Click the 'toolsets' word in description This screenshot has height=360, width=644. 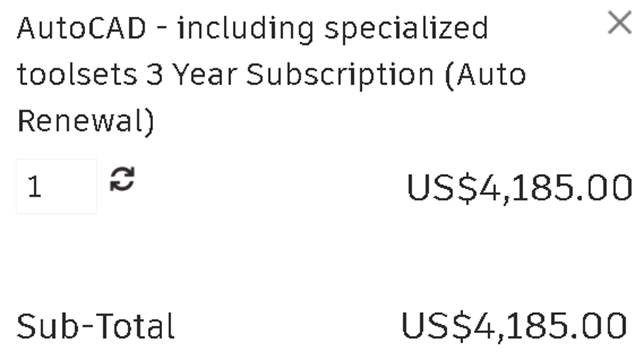[x=77, y=75]
